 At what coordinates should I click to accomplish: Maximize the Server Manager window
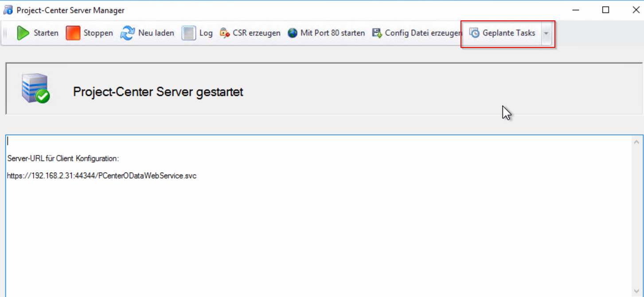pyautogui.click(x=605, y=10)
